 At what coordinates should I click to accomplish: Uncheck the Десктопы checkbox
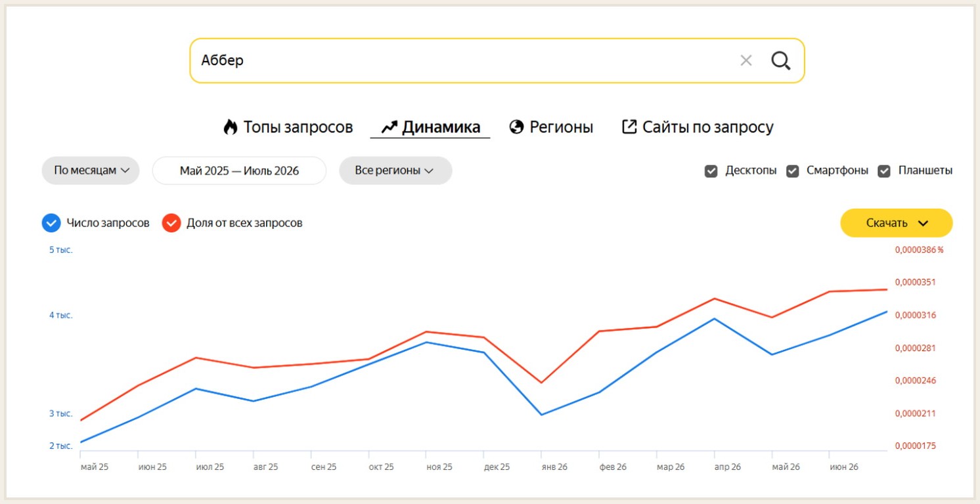711,171
